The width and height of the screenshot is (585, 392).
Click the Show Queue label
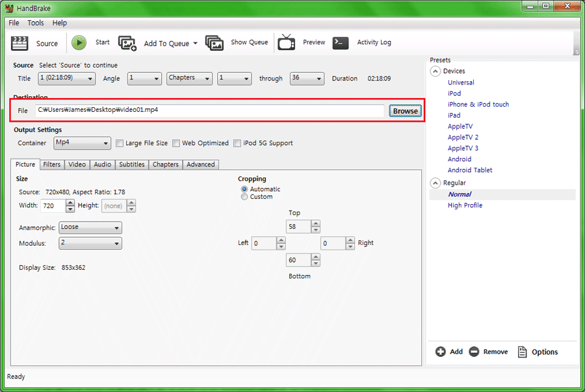point(249,42)
